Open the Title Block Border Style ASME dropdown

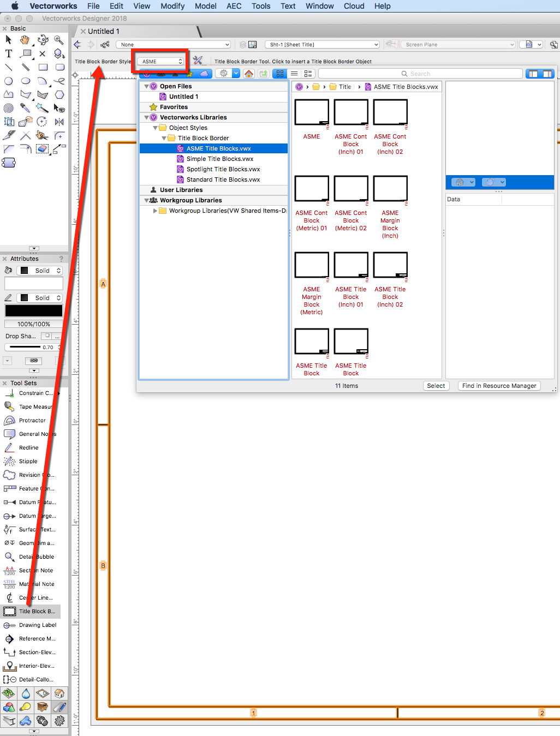[x=160, y=62]
